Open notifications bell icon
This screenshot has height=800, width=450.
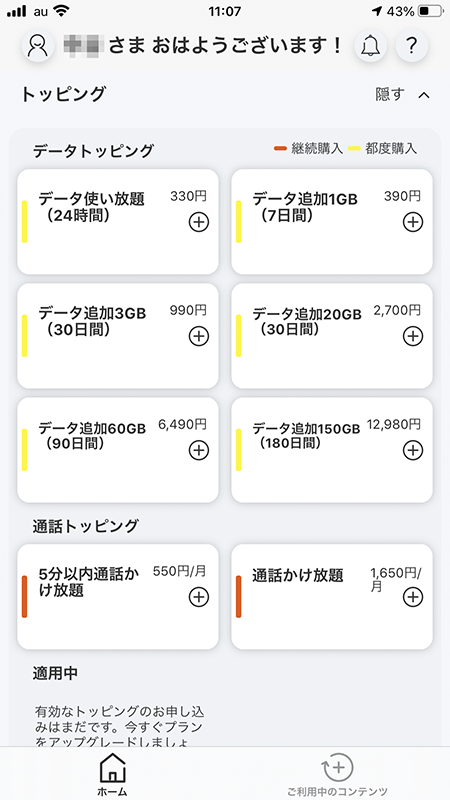click(x=370, y=45)
